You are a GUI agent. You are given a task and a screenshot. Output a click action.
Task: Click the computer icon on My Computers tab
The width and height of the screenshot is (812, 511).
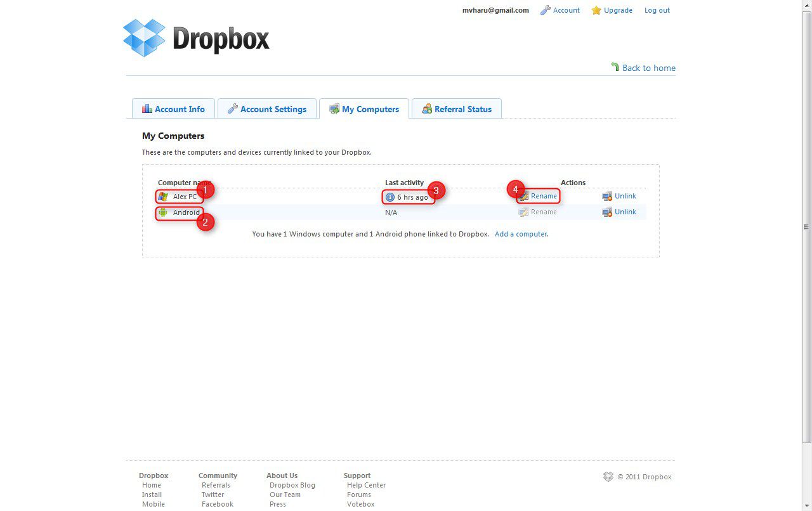pyautogui.click(x=334, y=109)
